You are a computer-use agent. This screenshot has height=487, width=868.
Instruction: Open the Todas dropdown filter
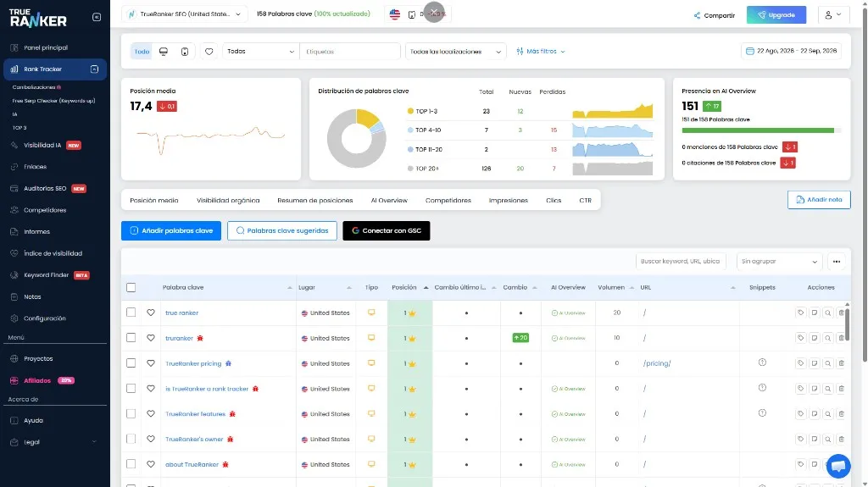pyautogui.click(x=261, y=52)
